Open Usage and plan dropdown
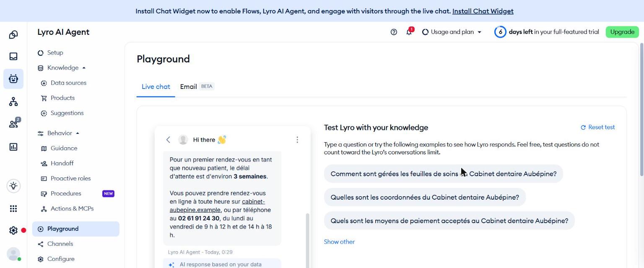This screenshot has width=644, height=268. click(452, 32)
